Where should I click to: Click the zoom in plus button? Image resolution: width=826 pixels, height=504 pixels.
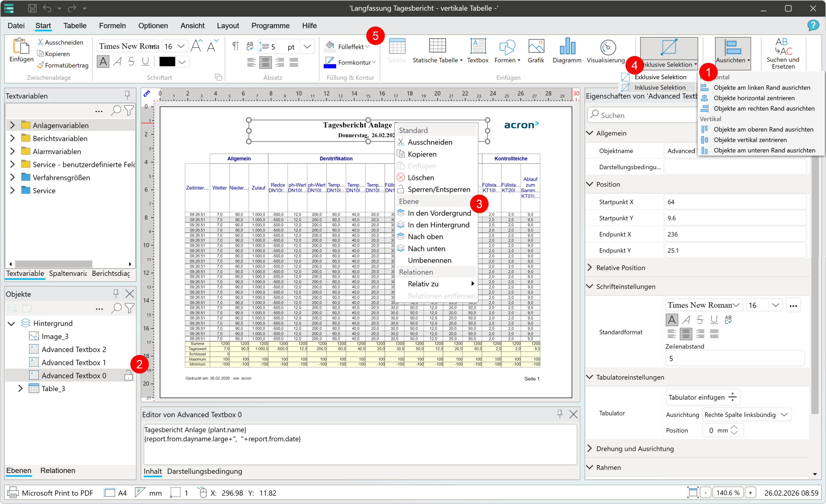click(750, 493)
